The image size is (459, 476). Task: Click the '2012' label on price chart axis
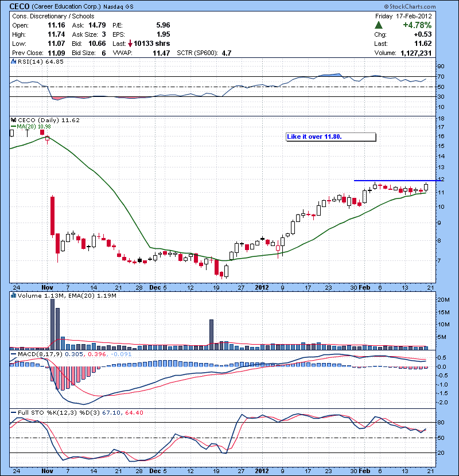tap(262, 287)
